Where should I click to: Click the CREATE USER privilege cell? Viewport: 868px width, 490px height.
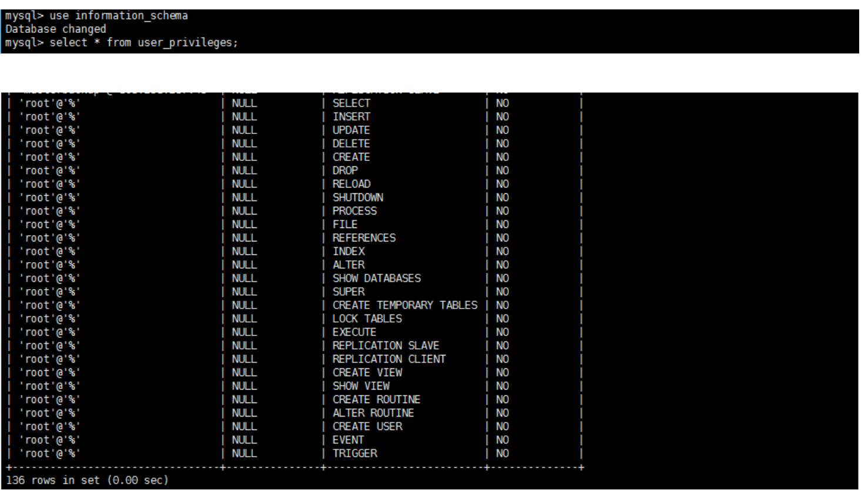pyautogui.click(x=367, y=427)
